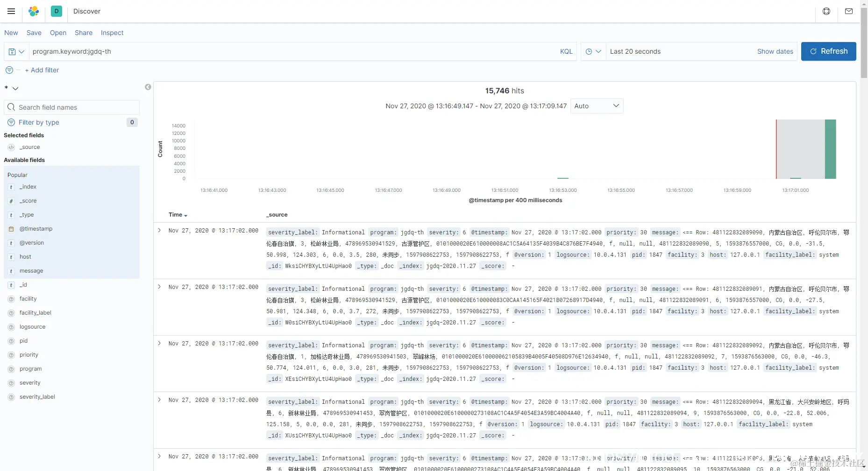Open the filter options circle icon
868x471 pixels.
tap(9, 70)
